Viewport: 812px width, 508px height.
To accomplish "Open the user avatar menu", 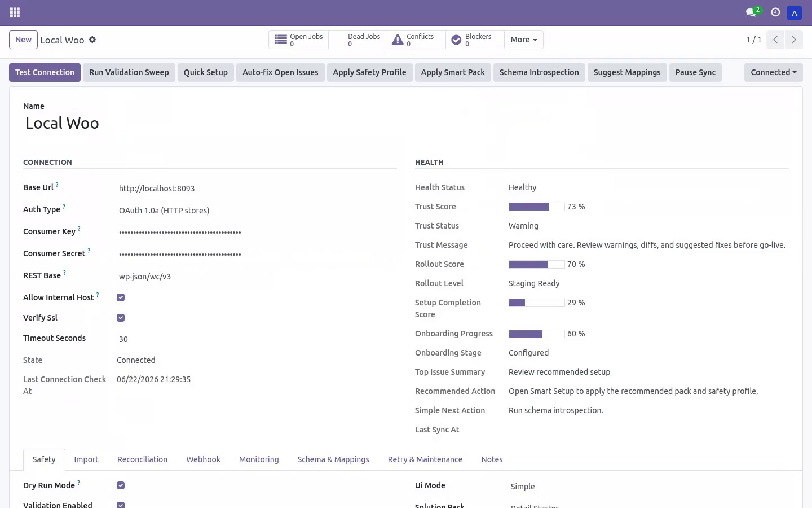I will tap(794, 12).
